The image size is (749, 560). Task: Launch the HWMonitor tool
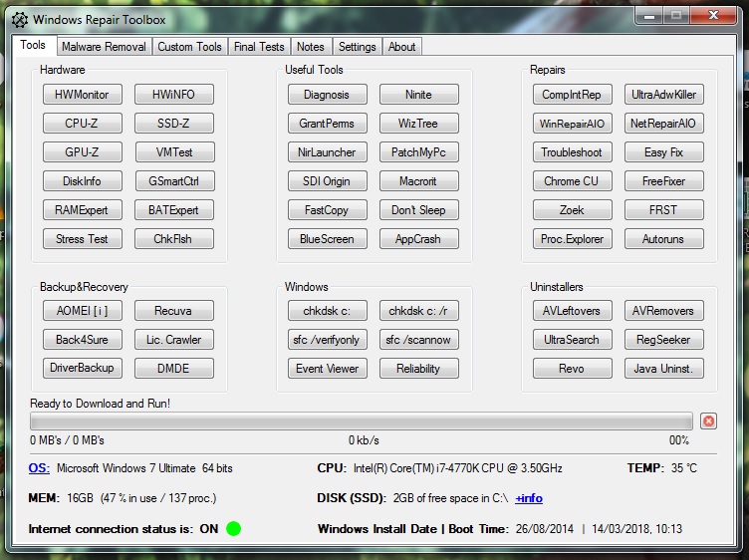[x=83, y=95]
